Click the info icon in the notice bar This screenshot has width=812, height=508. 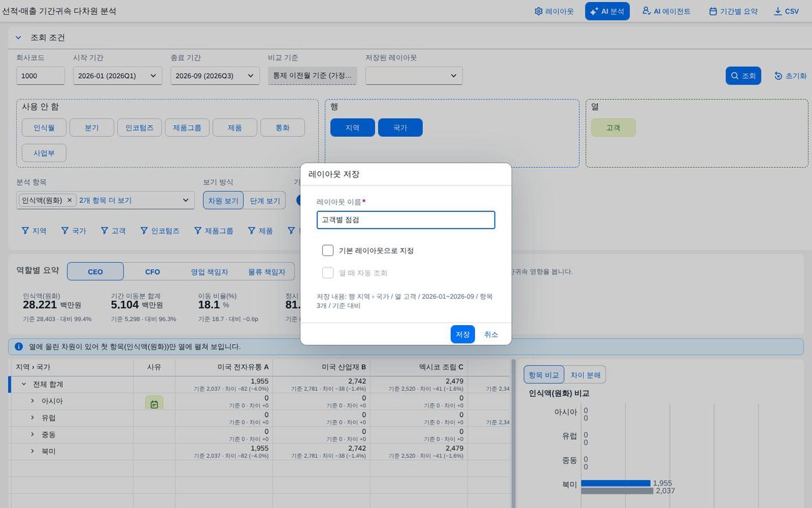[19, 346]
